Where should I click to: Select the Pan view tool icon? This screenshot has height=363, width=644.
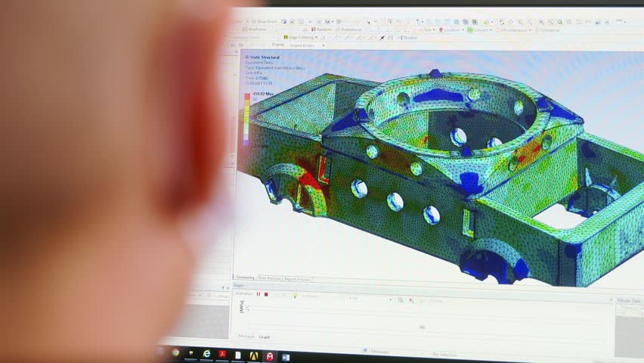pos(510,22)
